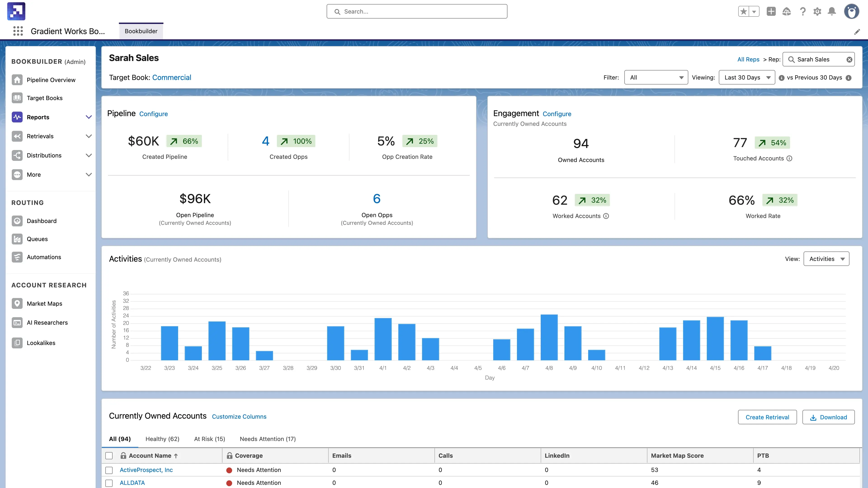Click the Create Retrieval button
868x488 pixels.
[767, 417]
